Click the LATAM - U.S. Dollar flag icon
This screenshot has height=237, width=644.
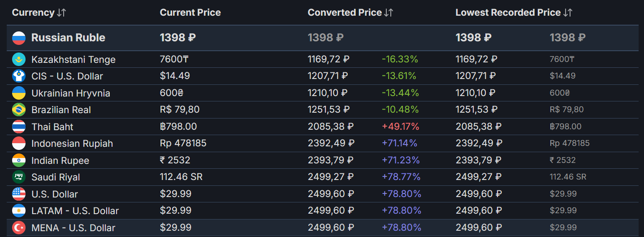19,211
